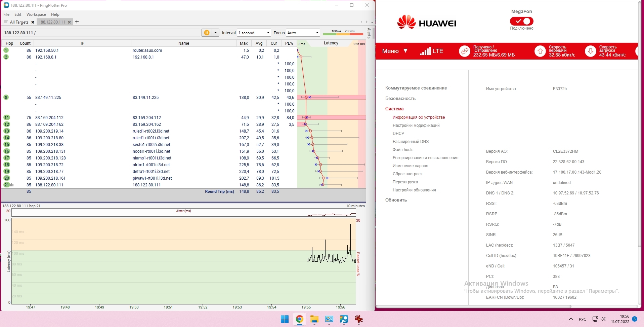Image resolution: width=644 pixels, height=327 pixels.
Task: Click the Huawei logo
Action: pos(426,22)
